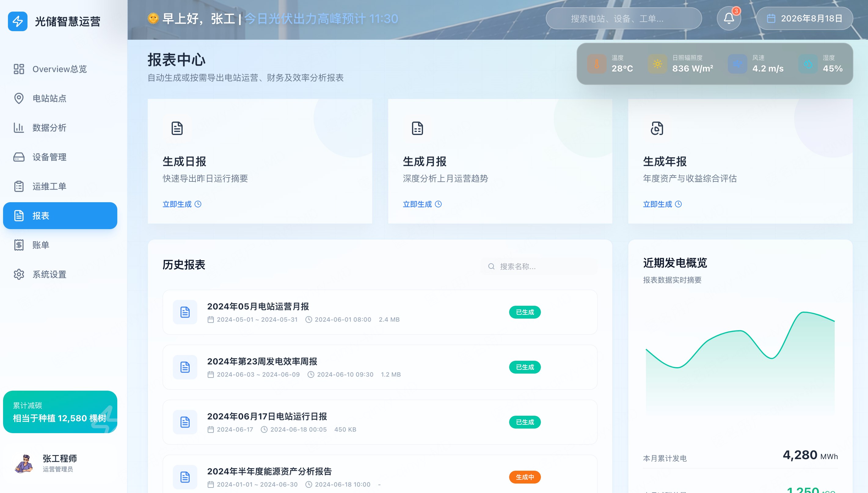Open 账单 in the sidebar
This screenshot has width=868, height=493.
[x=60, y=245]
